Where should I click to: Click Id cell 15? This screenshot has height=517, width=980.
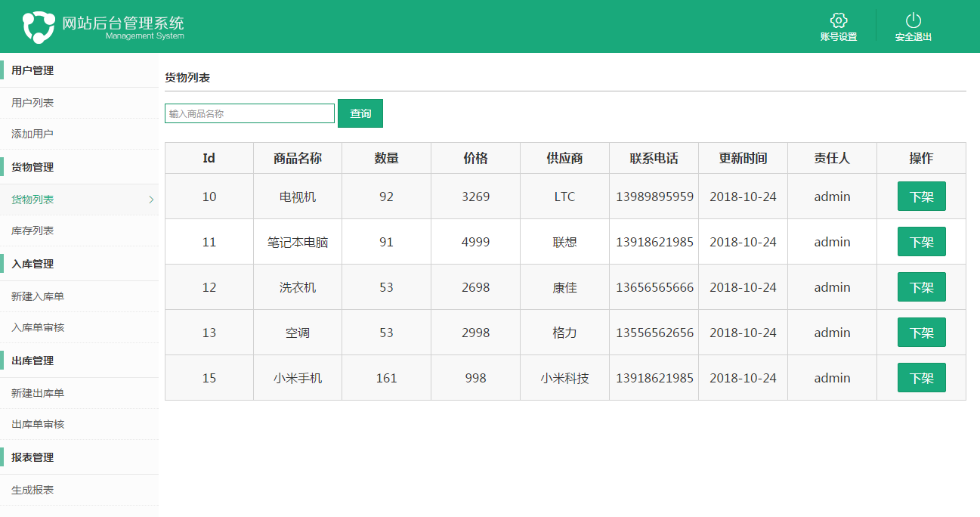[x=209, y=378]
